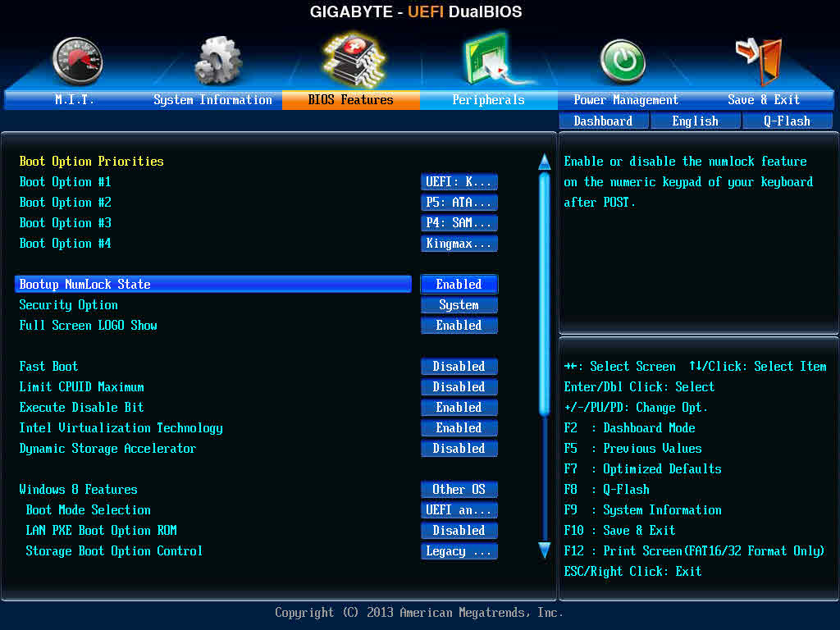Click the F10 Save & Exit help line
840x630 pixels.
[x=620, y=531]
